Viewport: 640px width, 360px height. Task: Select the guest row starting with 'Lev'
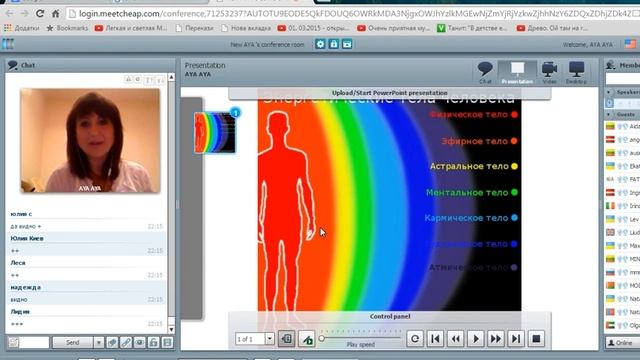pyautogui.click(x=622, y=219)
